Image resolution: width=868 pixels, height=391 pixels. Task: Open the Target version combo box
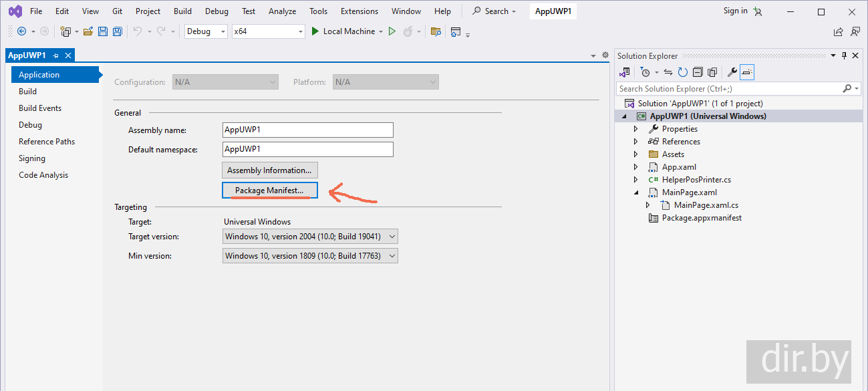point(310,237)
